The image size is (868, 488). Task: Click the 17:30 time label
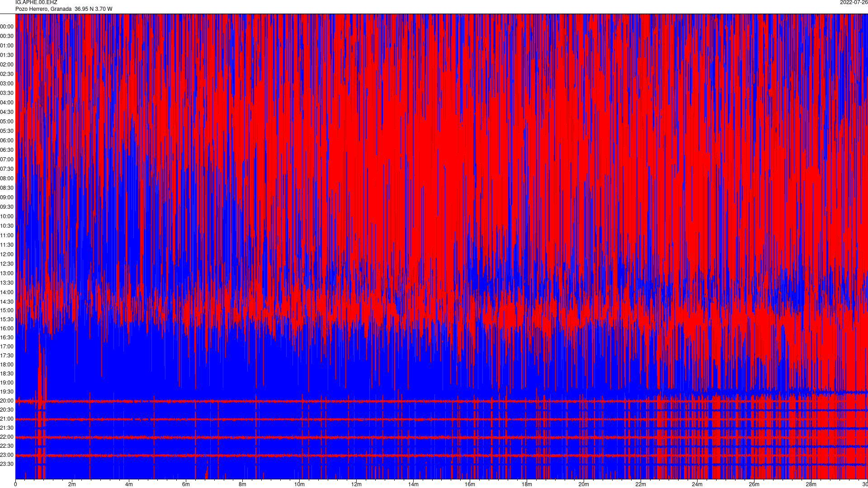(7, 356)
